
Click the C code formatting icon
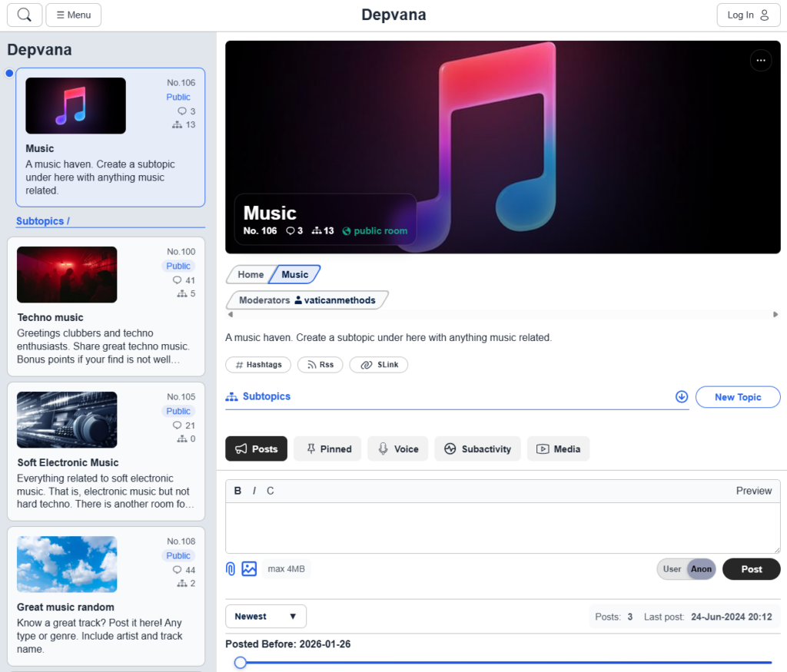pos(270,491)
